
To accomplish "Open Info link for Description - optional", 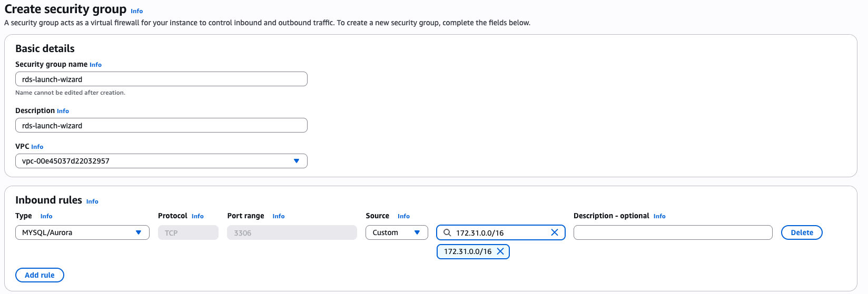I will (659, 216).
